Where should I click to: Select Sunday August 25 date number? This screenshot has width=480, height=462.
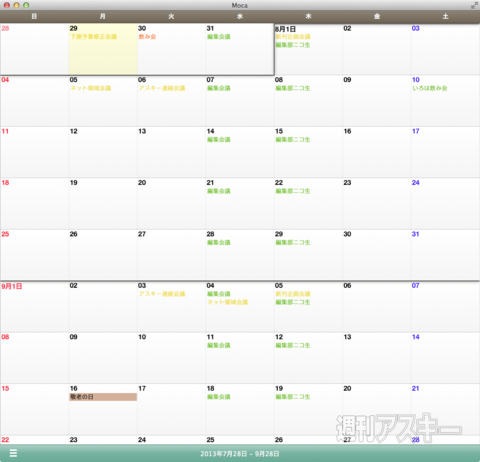5,234
